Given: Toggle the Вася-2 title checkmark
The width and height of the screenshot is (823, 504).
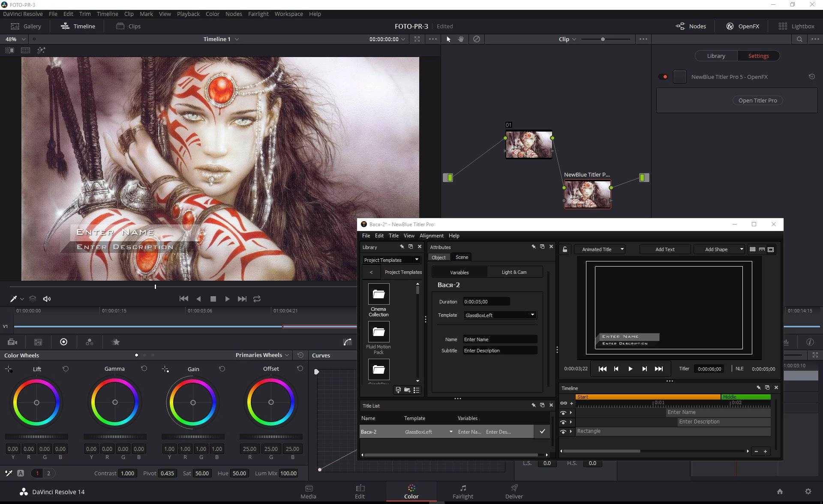Looking at the screenshot, I should (x=542, y=432).
